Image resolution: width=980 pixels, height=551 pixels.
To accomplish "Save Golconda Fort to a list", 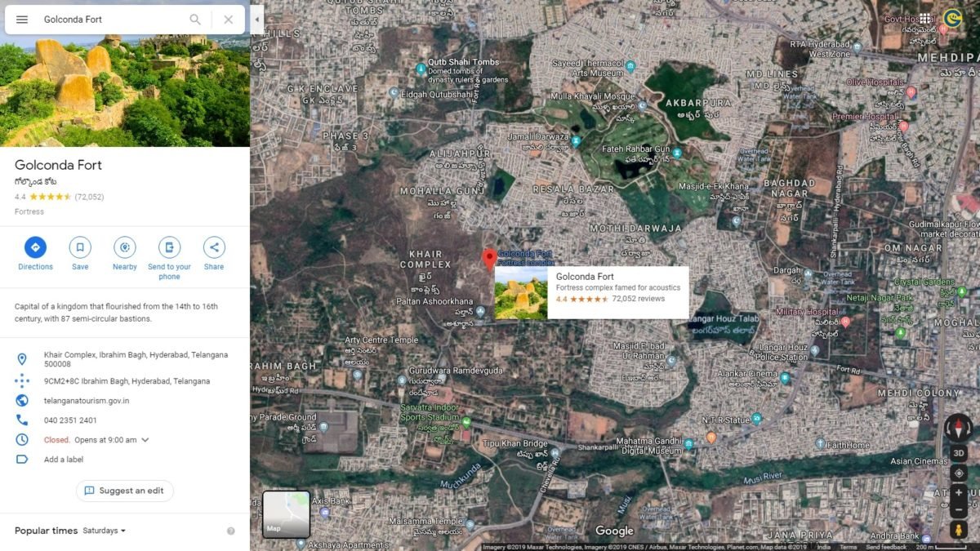I will click(x=80, y=247).
